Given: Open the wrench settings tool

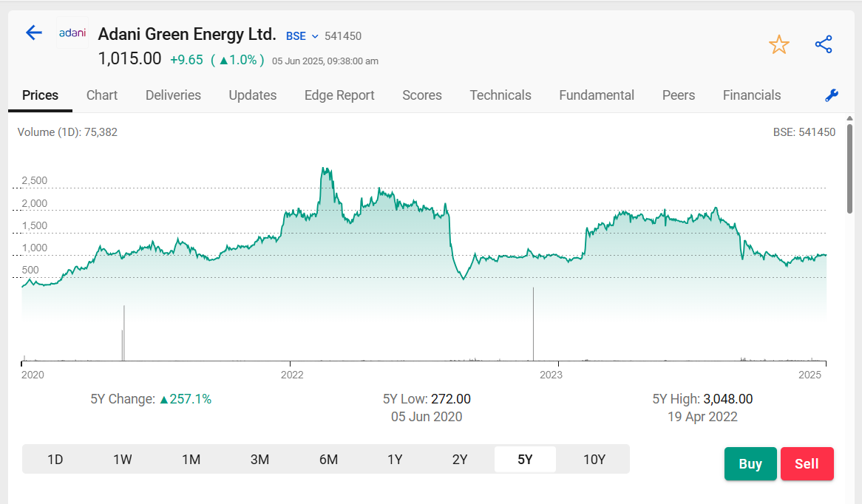Looking at the screenshot, I should (832, 95).
